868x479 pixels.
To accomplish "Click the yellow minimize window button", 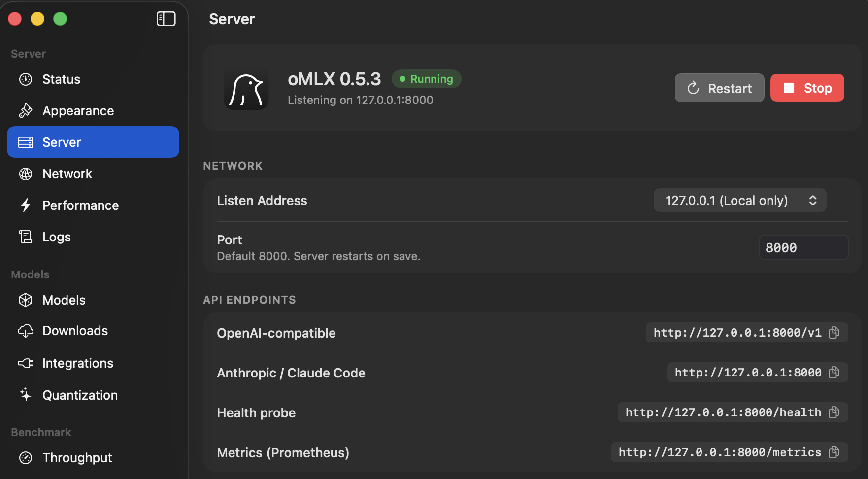I will [x=37, y=19].
